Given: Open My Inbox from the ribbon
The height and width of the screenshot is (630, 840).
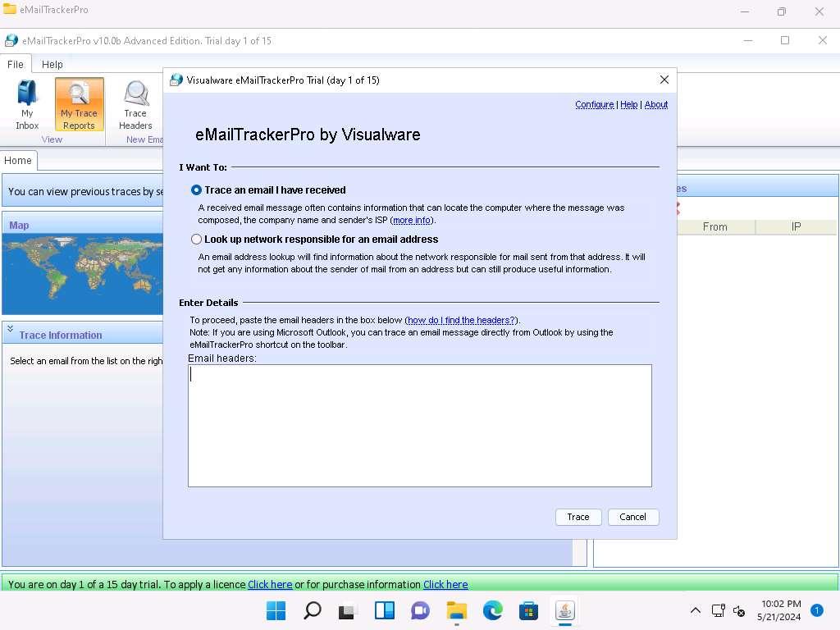Looking at the screenshot, I should point(27,104).
